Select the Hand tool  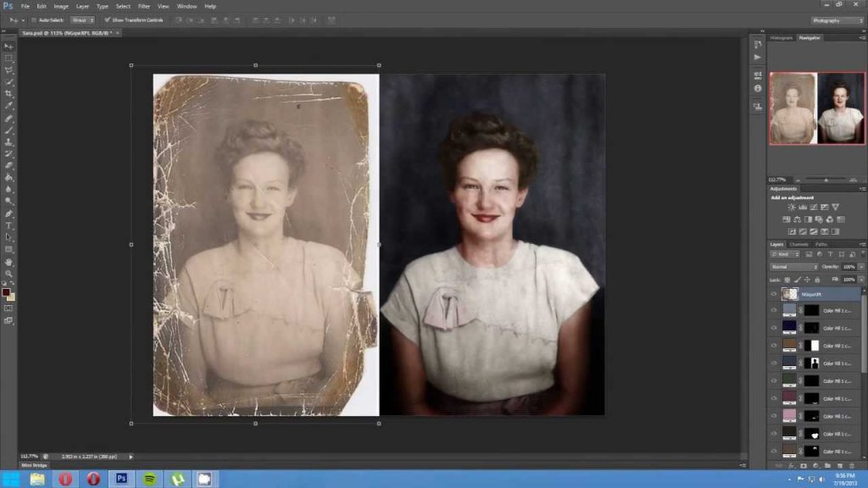pos(8,262)
